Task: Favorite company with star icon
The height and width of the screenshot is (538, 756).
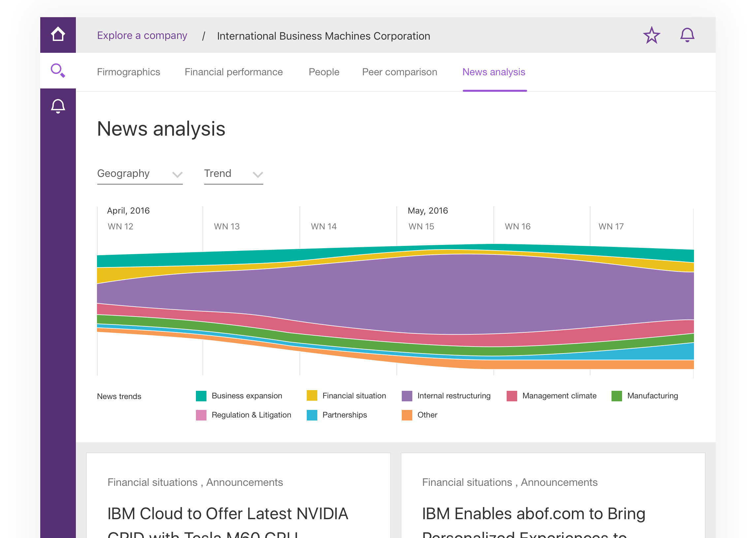Action: 651,35
